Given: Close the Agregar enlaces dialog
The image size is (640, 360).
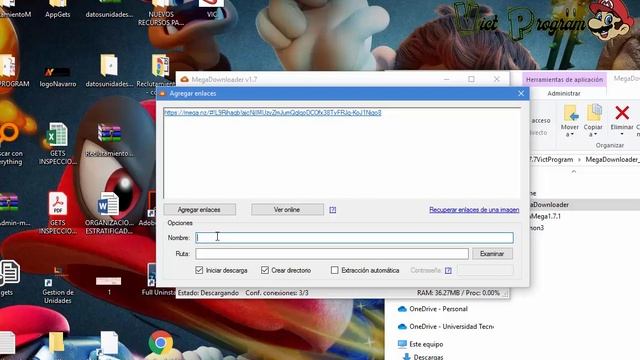Looking at the screenshot, I should [x=521, y=93].
